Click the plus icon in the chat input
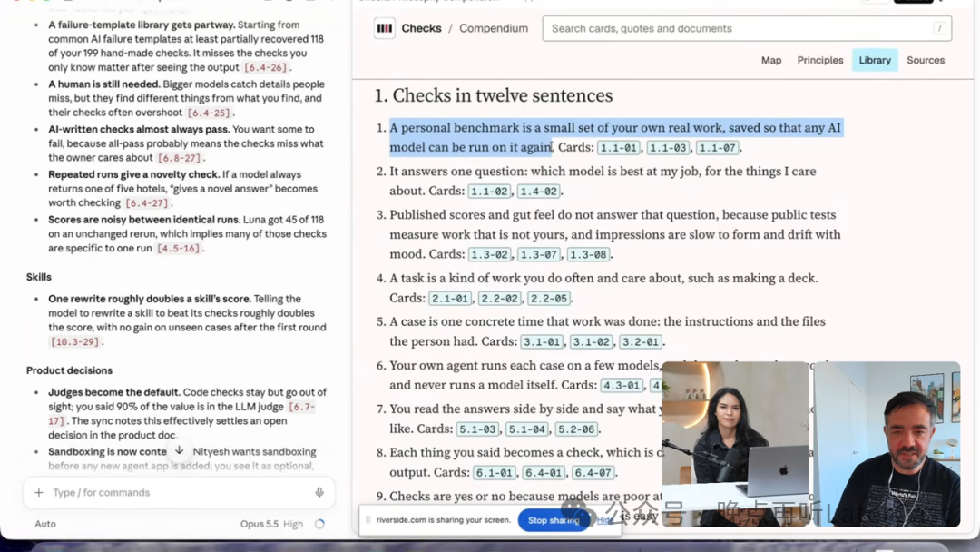This screenshot has width=980, height=552. click(39, 493)
